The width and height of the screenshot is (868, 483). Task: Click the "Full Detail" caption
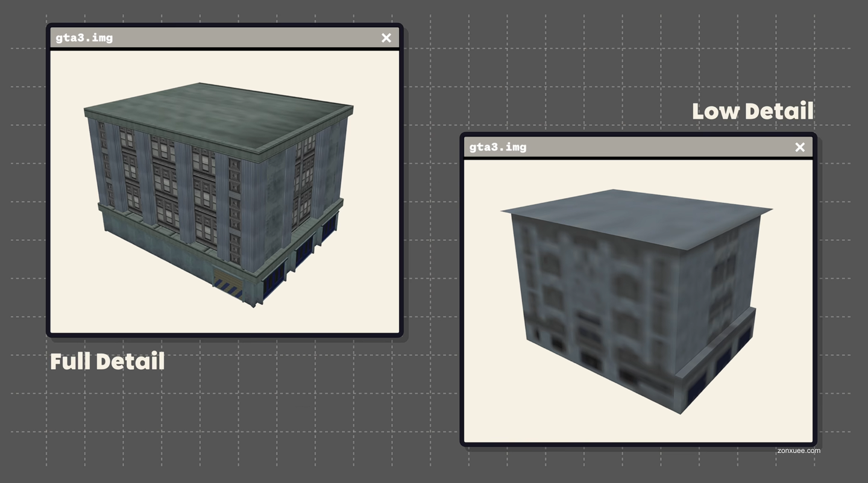click(x=107, y=361)
